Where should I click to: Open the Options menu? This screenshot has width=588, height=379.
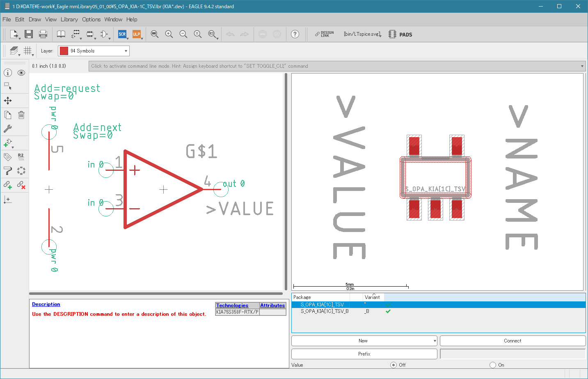[x=91, y=19]
